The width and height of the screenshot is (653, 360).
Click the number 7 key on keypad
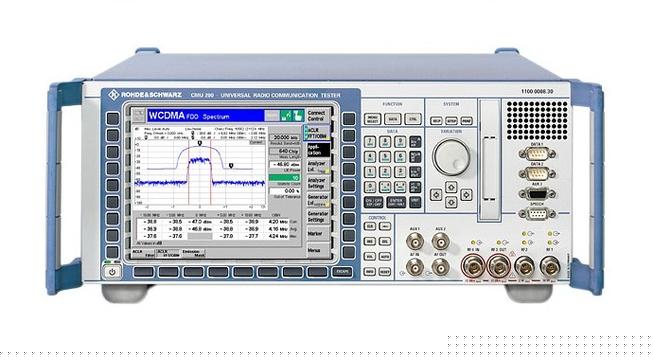click(370, 142)
